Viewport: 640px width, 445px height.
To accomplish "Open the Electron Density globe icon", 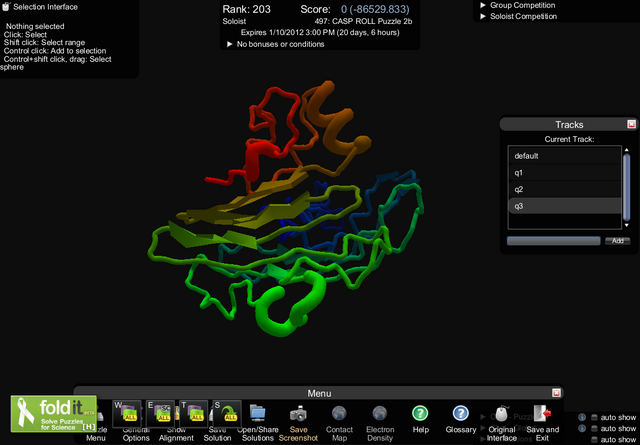I will 380,413.
